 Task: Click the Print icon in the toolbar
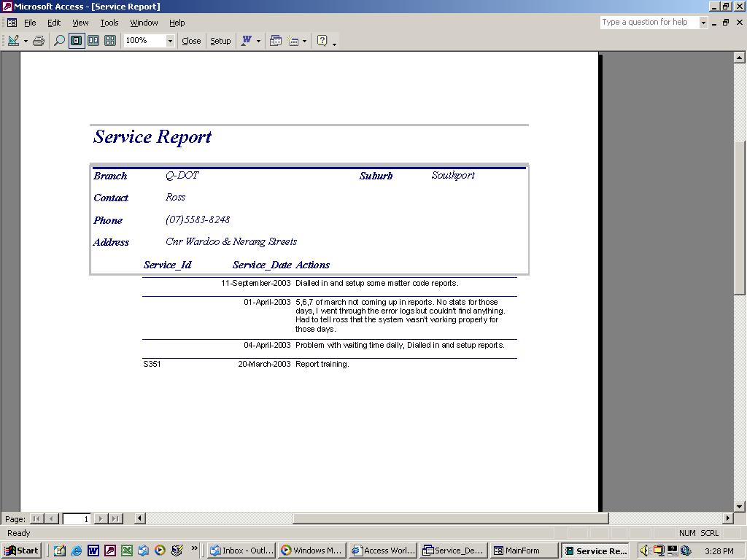coord(39,41)
